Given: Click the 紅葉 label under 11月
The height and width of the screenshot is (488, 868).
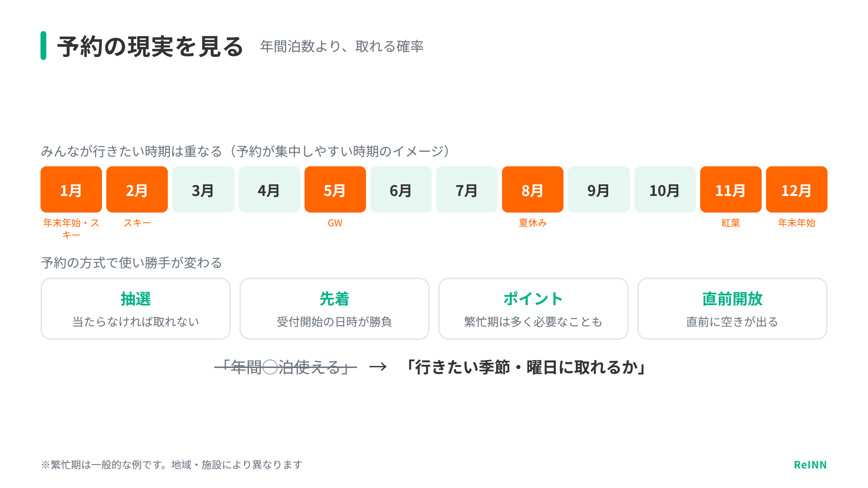Looking at the screenshot, I should click(731, 223).
